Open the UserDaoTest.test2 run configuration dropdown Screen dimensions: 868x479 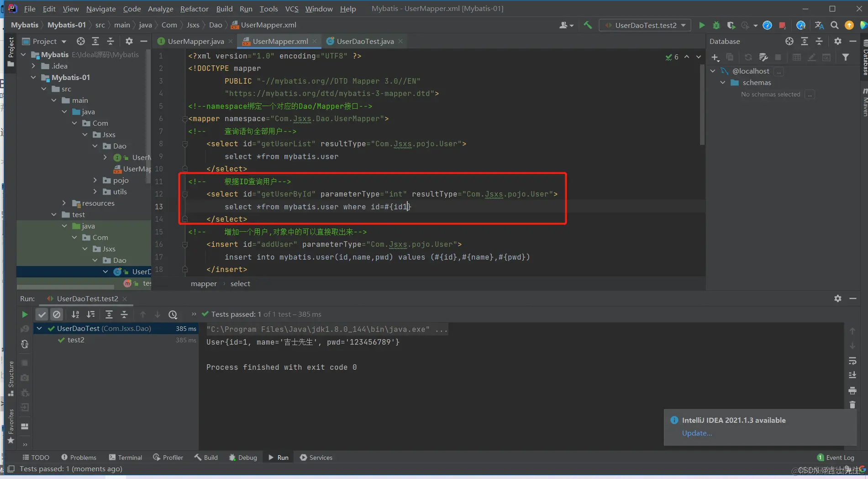645,25
